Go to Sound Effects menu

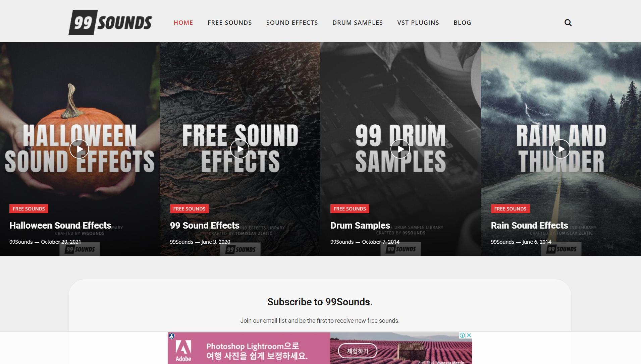292,23
